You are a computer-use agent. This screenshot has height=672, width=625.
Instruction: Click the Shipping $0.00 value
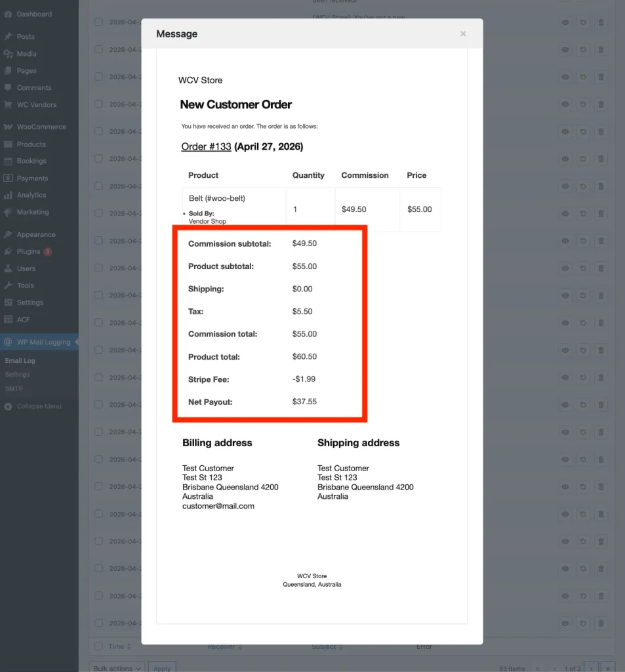pos(302,289)
